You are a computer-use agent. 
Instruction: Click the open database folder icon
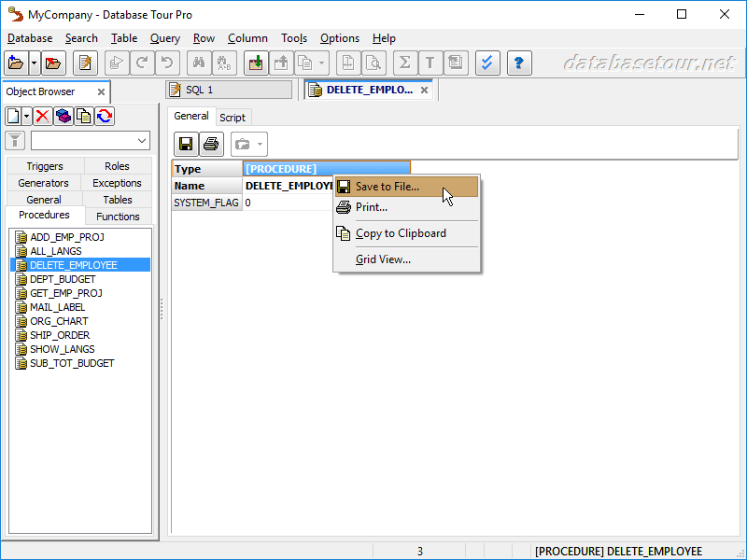tap(15, 63)
